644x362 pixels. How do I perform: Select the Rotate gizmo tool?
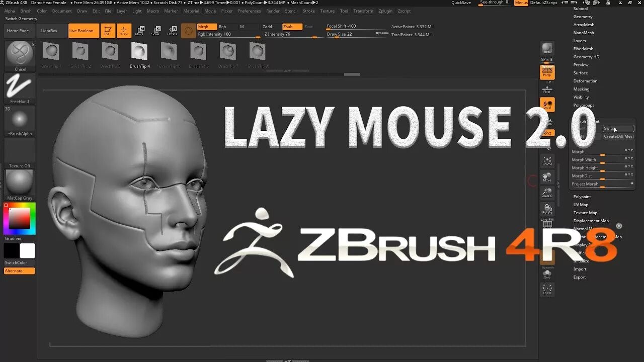coord(172,31)
